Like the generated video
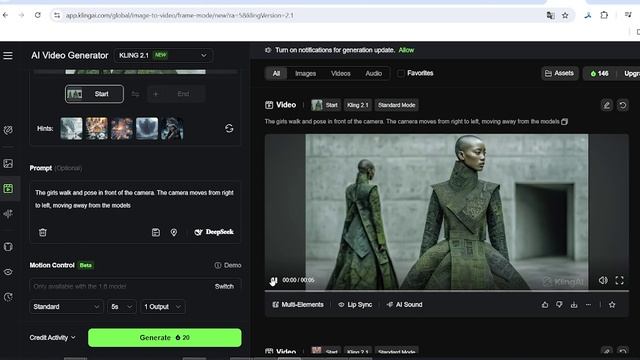 coord(545,305)
